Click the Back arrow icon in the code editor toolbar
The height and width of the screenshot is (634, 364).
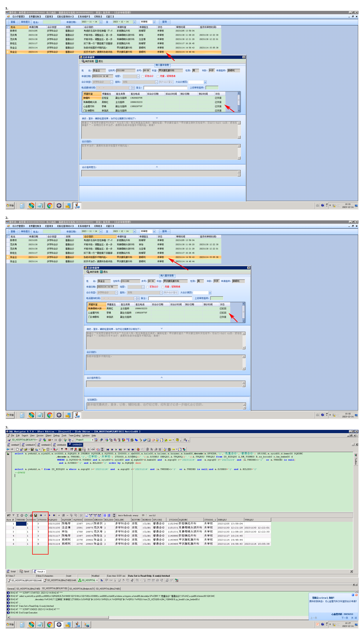pyautogui.click(x=8, y=449)
